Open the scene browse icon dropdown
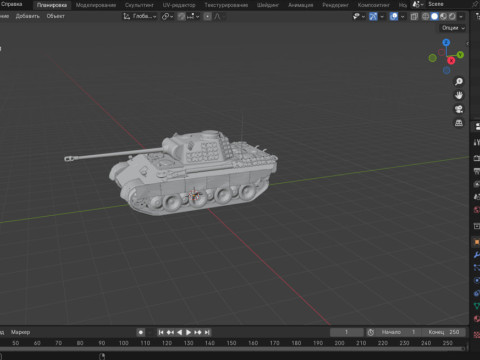This screenshot has width=480, height=360. pos(418,4)
